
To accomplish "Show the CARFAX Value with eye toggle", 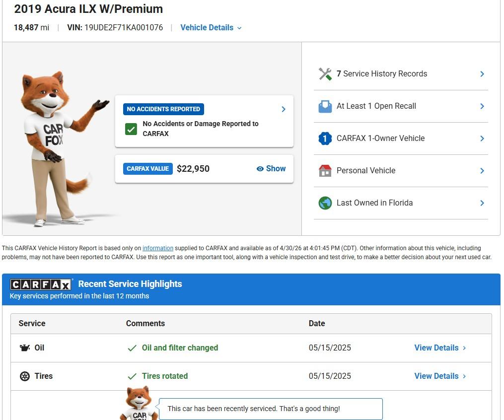I will (x=271, y=169).
